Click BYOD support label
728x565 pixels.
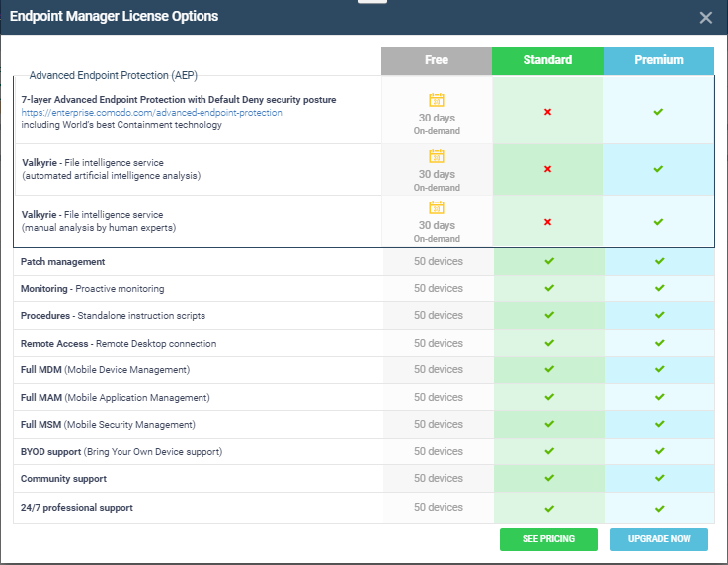[121, 452]
